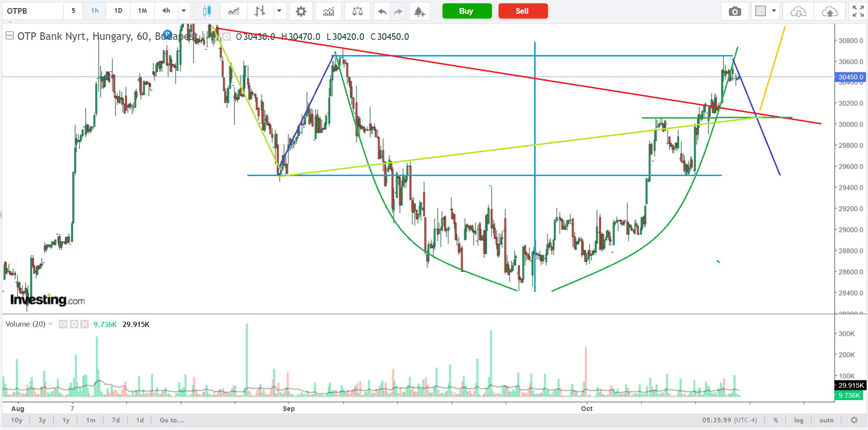Switch to area chart style
This screenshot has height=430, width=868.
(233, 11)
